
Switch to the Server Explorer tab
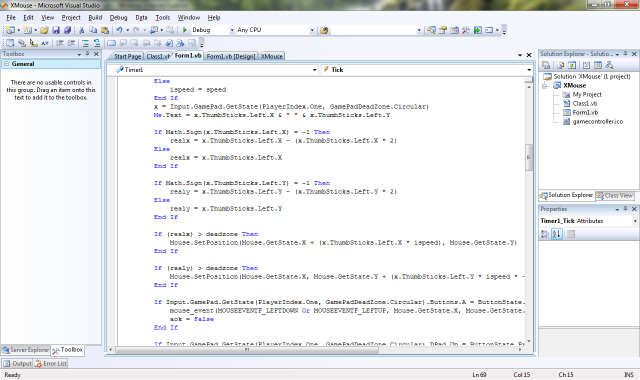click(25, 350)
